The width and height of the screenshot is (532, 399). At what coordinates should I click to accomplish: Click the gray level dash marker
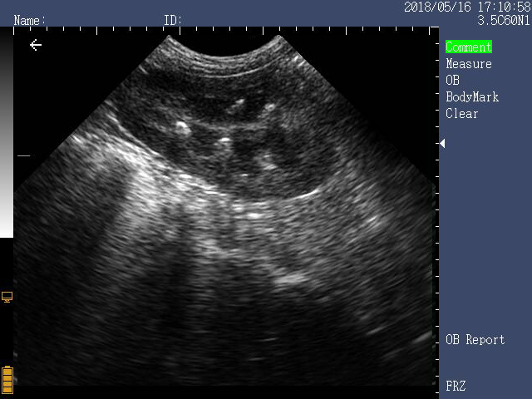[24, 155]
